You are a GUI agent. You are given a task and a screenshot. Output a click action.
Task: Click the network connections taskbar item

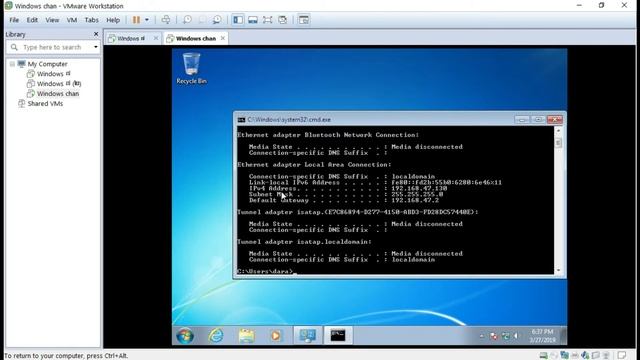coord(307,336)
